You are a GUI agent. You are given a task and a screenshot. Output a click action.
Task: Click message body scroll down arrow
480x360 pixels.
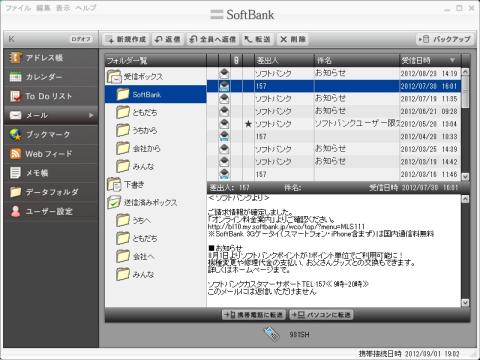point(465,303)
